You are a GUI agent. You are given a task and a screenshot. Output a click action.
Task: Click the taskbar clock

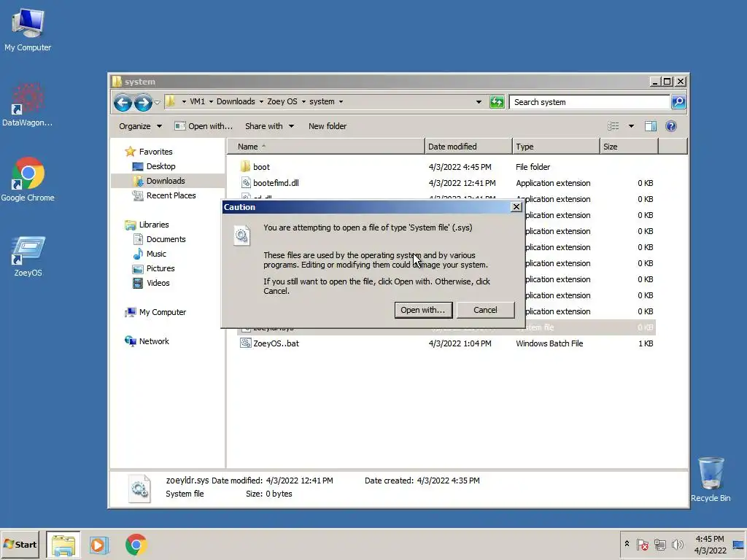click(709, 545)
